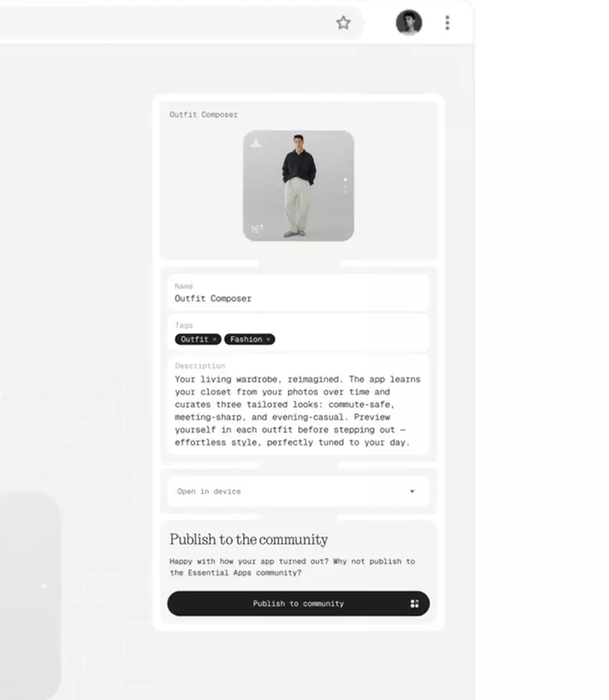Remove the Outfit tag with its x
609x700 pixels.
pos(215,340)
